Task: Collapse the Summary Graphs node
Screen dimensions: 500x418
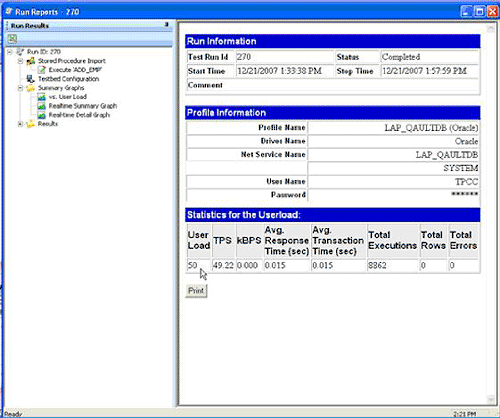Action: click(20, 88)
